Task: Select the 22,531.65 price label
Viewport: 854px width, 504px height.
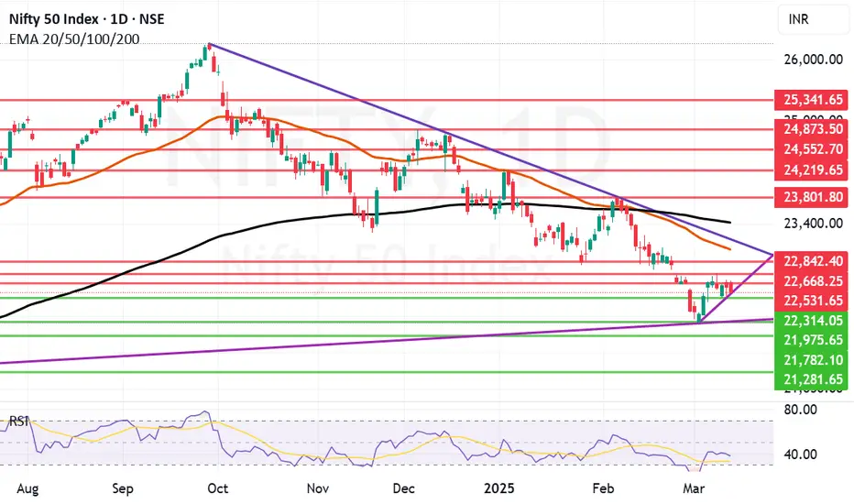Action: (x=811, y=301)
